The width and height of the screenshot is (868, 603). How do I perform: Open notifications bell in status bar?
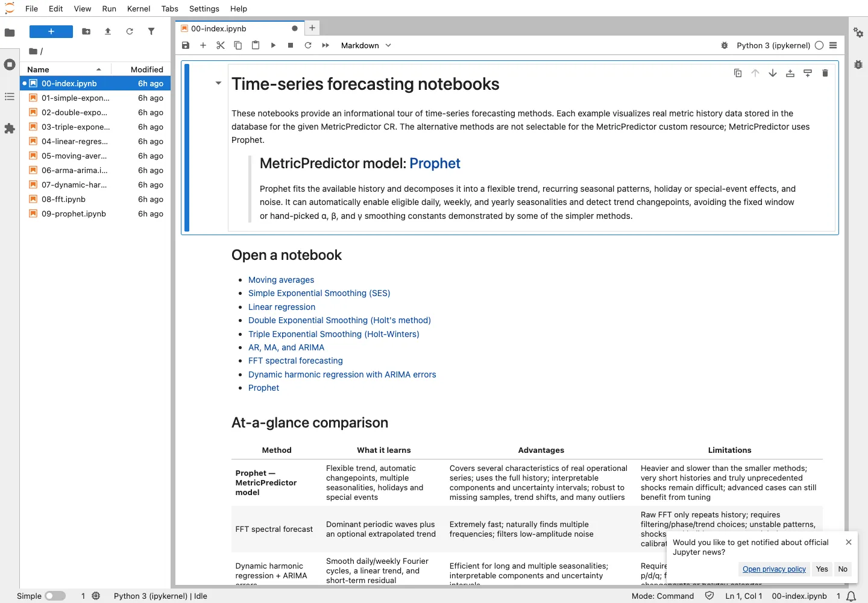point(851,596)
